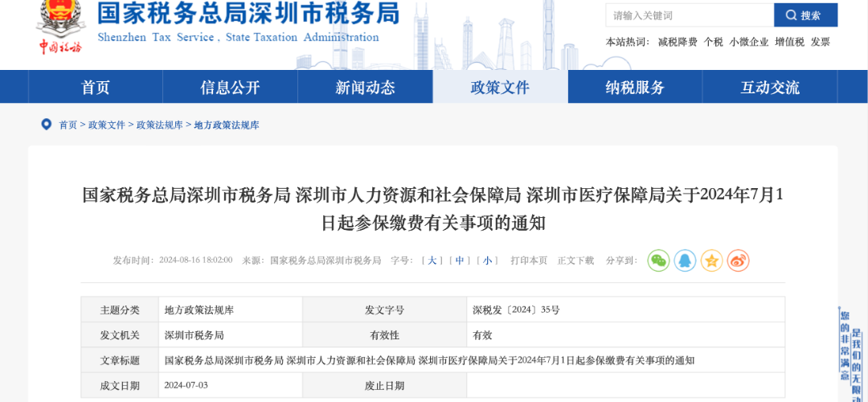Open the 新闻动态 navigation tab
Screen dimensions: 868x402
366,87
